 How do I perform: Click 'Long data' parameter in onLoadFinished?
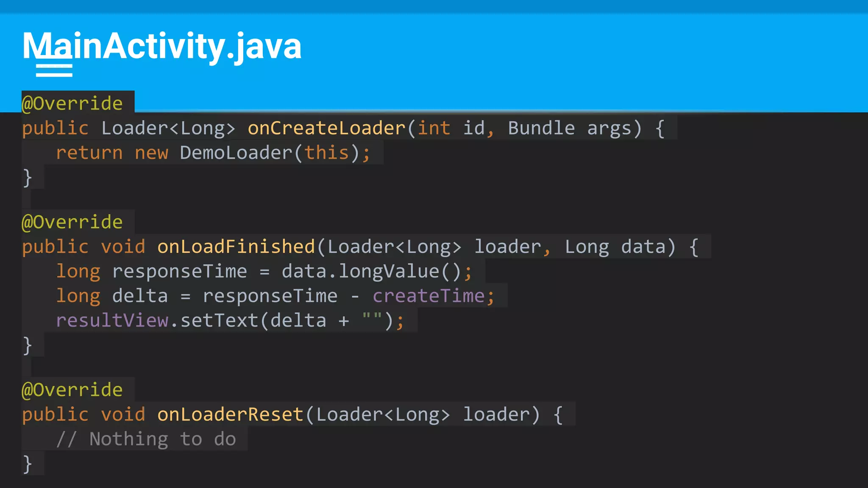click(x=615, y=247)
